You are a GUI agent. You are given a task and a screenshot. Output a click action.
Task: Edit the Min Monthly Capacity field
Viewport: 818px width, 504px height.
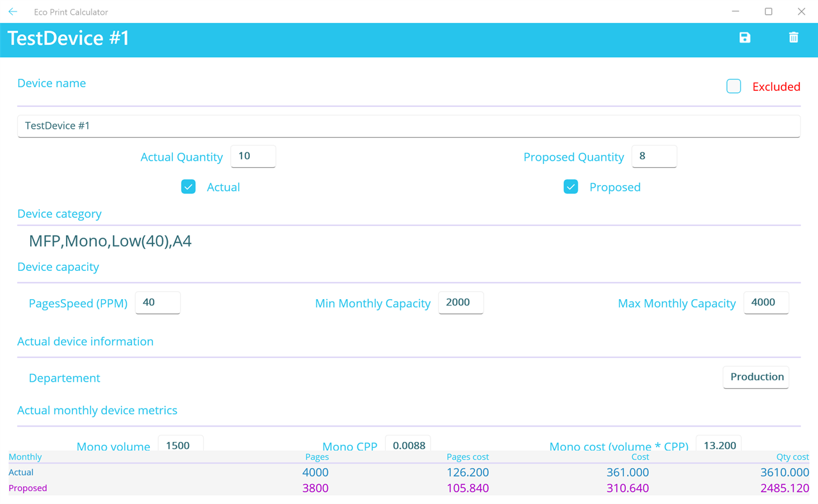click(461, 302)
